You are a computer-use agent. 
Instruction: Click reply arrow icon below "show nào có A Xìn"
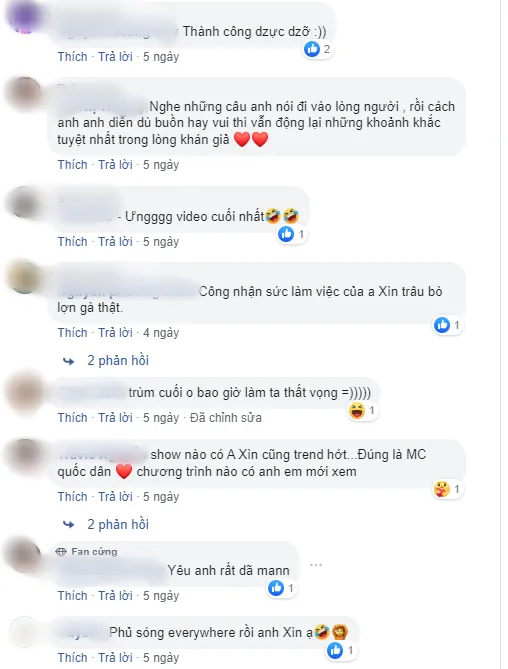coord(69,525)
